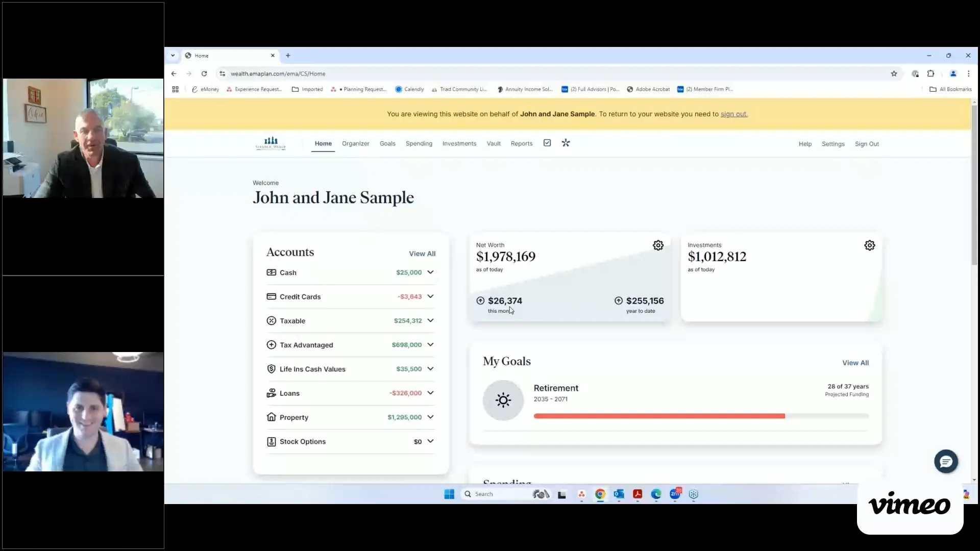Expand the Cash accounts row
This screenshot has width=980, height=551.
click(x=351, y=272)
